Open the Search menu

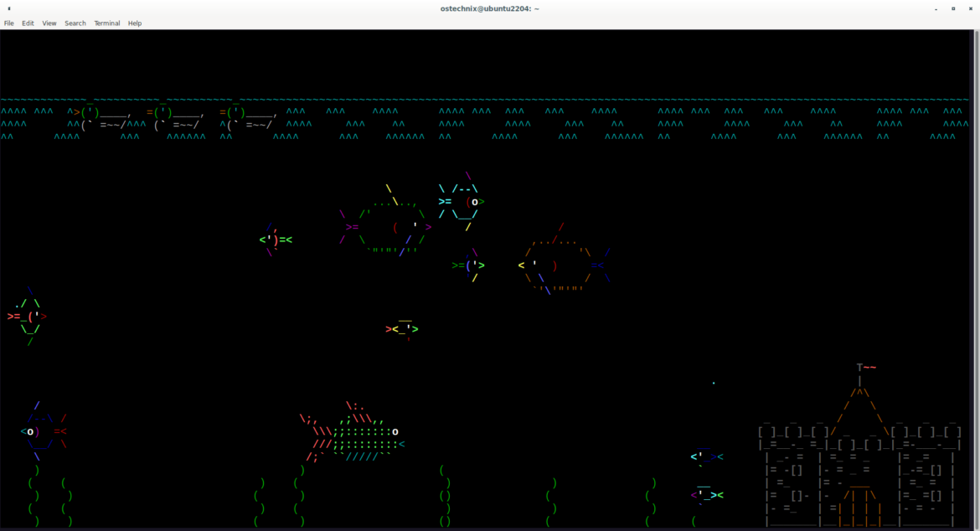(75, 23)
